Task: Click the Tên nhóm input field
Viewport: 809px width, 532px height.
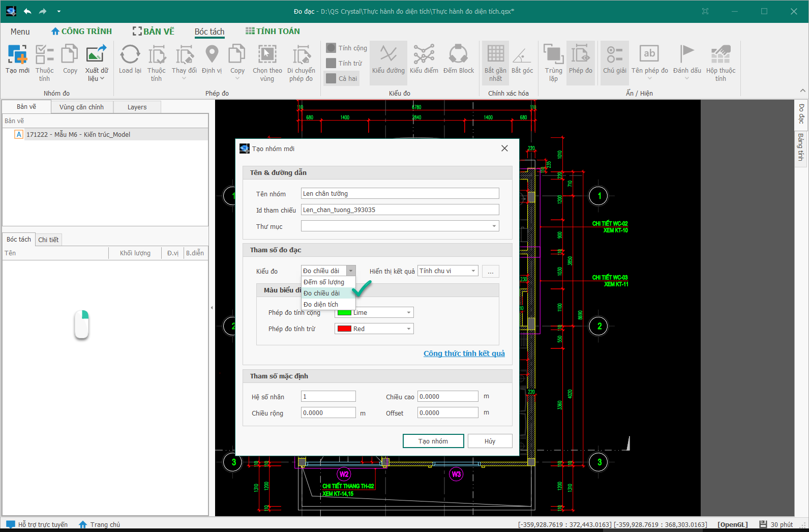Action: tap(400, 193)
